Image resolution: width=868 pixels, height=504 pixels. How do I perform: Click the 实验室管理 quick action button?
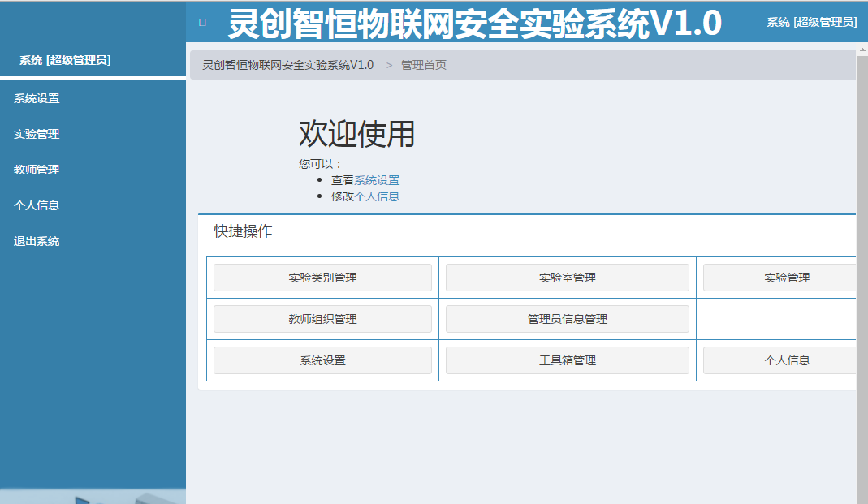pos(568,278)
